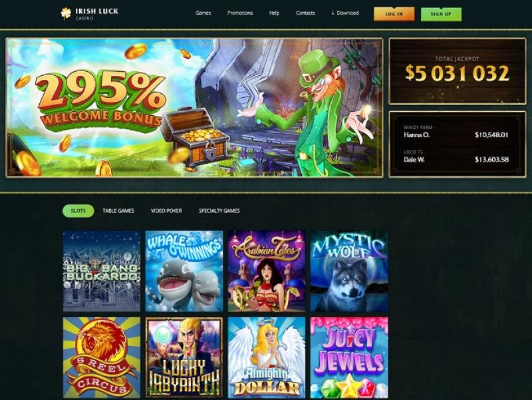Open the Big Bang Buckaroo slot game
This screenshot has height=400, width=532.
[x=102, y=271]
